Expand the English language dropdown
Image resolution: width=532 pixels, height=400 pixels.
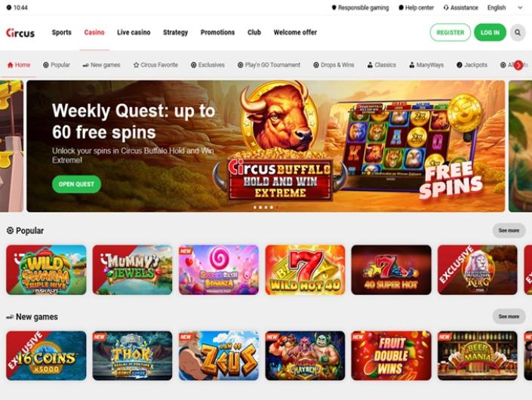pyautogui.click(x=505, y=8)
